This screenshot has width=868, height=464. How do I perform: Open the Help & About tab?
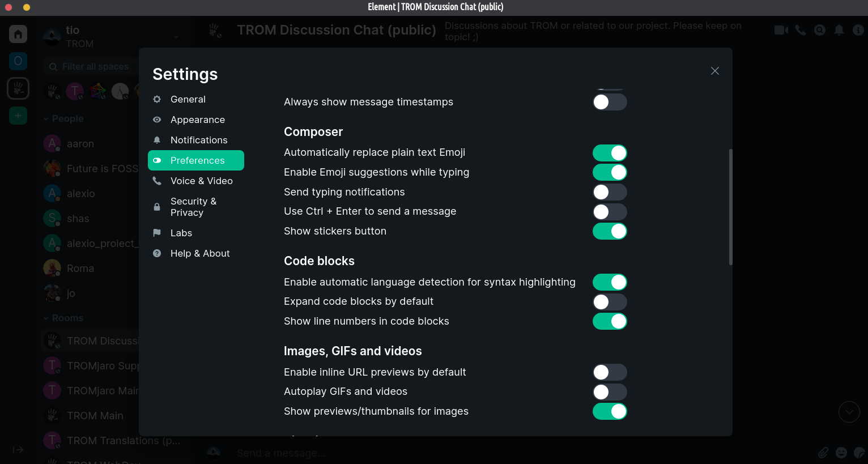[196, 253]
